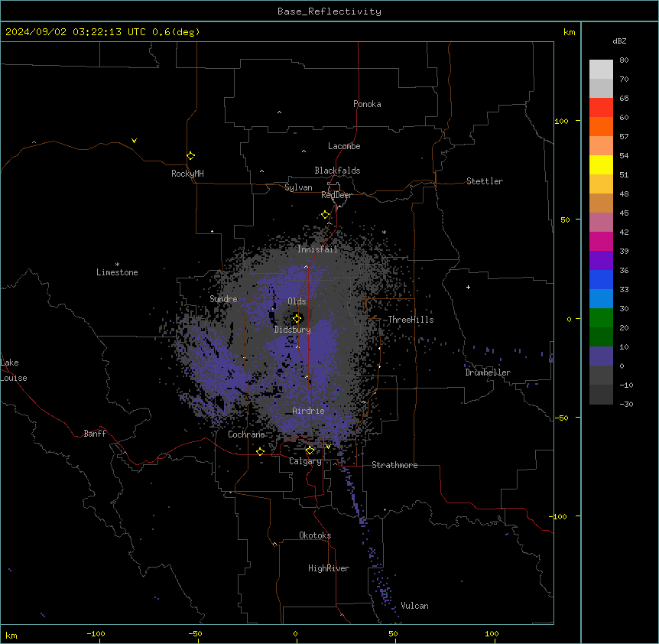This screenshot has width=659, height=644.
Task: Click the dBZ legend heading
Action: point(619,41)
